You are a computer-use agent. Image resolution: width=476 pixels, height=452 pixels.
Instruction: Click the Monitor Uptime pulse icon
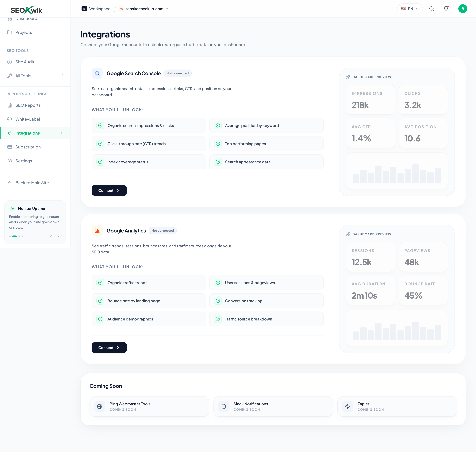12,208
